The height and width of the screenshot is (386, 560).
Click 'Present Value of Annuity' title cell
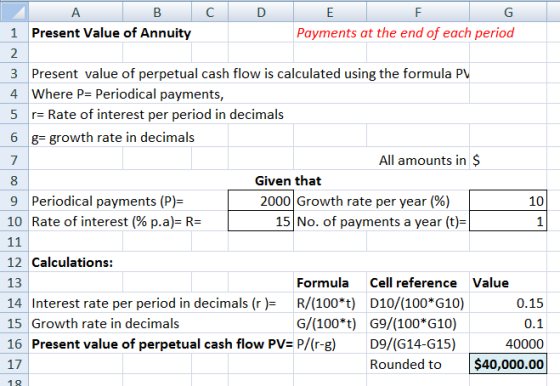coord(111,33)
